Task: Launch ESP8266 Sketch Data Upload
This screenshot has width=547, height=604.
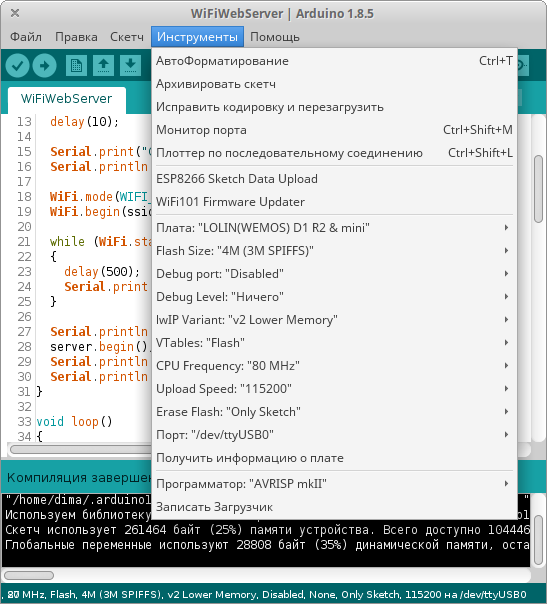Action: pos(334,179)
